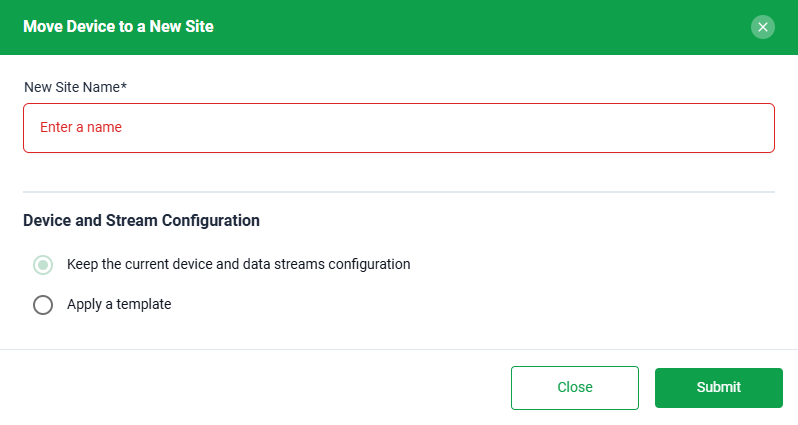This screenshot has height=425, width=798.
Task: Choose the empty unselected radio circle
Action: (43, 305)
